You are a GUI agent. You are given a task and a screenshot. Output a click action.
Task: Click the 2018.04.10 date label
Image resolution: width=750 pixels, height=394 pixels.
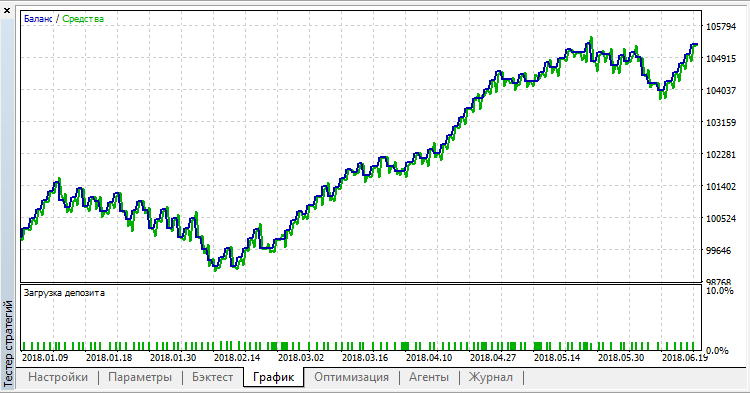[429, 357]
